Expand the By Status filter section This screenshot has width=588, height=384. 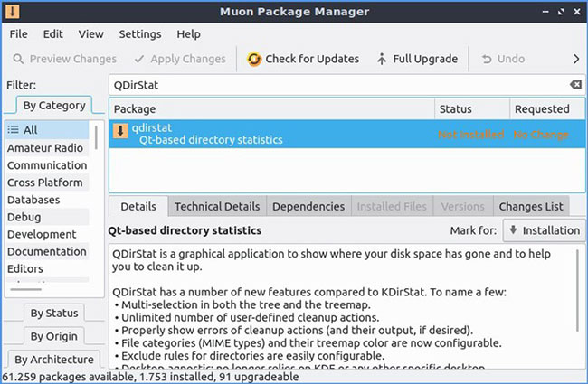click(x=54, y=314)
